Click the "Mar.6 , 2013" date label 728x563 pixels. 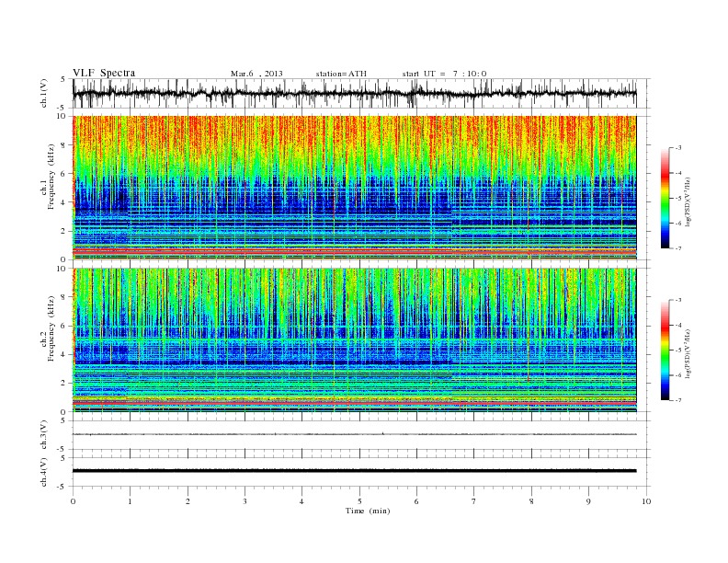(256, 74)
